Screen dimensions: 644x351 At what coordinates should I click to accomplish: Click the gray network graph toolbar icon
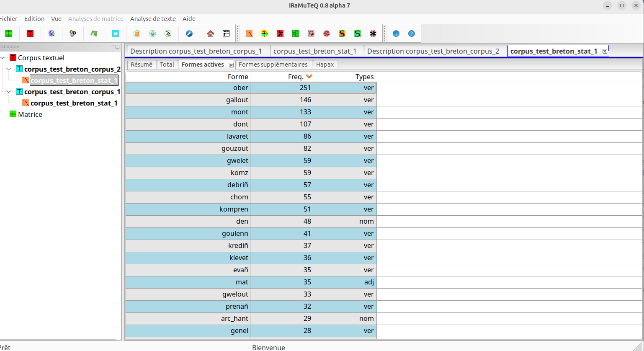tap(311, 34)
